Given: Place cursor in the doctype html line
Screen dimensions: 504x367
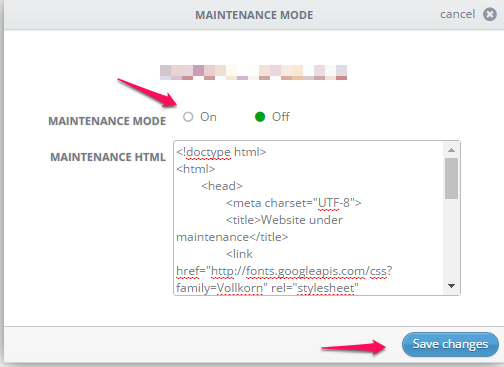Looking at the screenshot, I should 221,152.
